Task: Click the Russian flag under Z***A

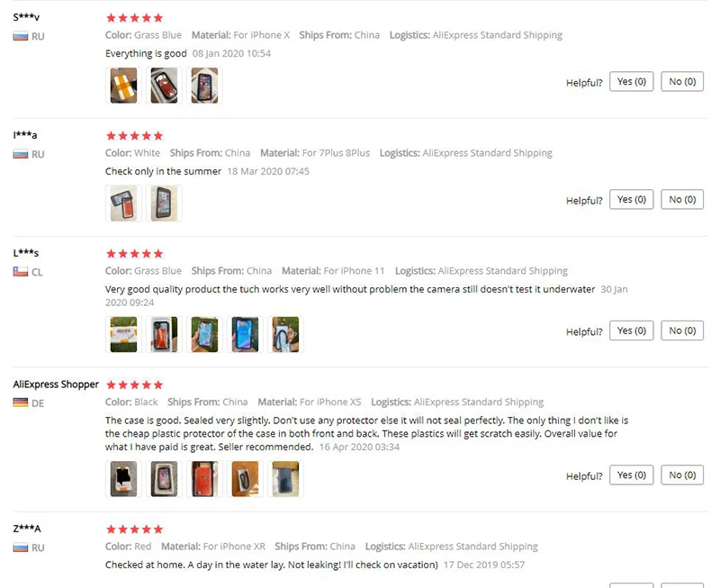Action: [x=20, y=547]
